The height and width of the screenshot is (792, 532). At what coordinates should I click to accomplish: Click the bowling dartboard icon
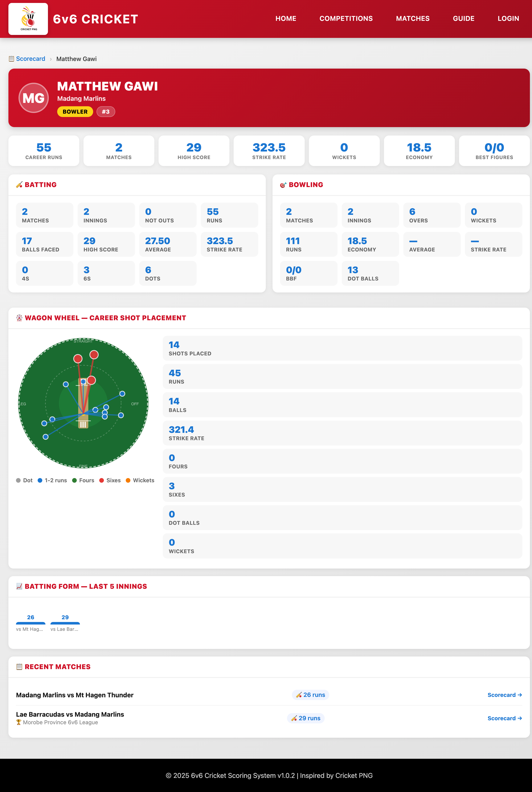tap(283, 185)
